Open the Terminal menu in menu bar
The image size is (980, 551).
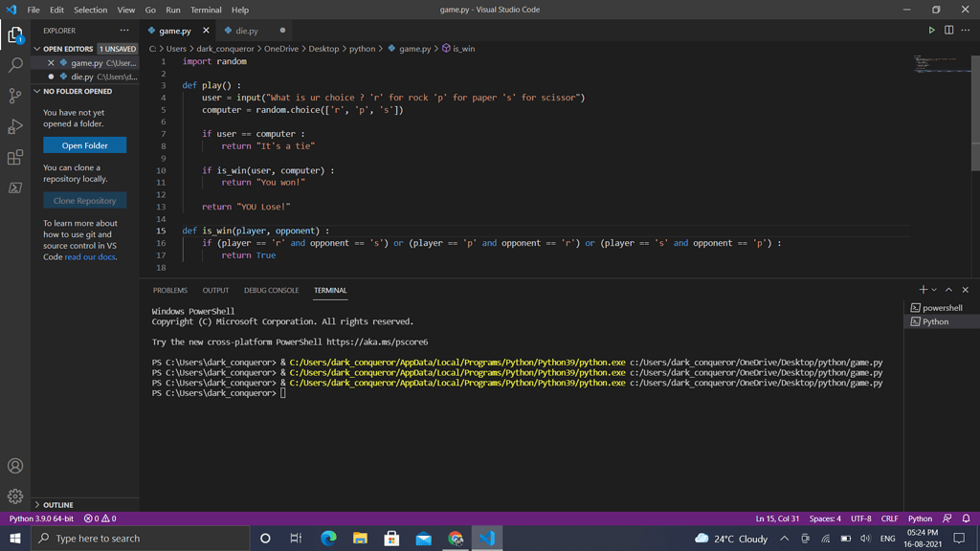tap(206, 10)
